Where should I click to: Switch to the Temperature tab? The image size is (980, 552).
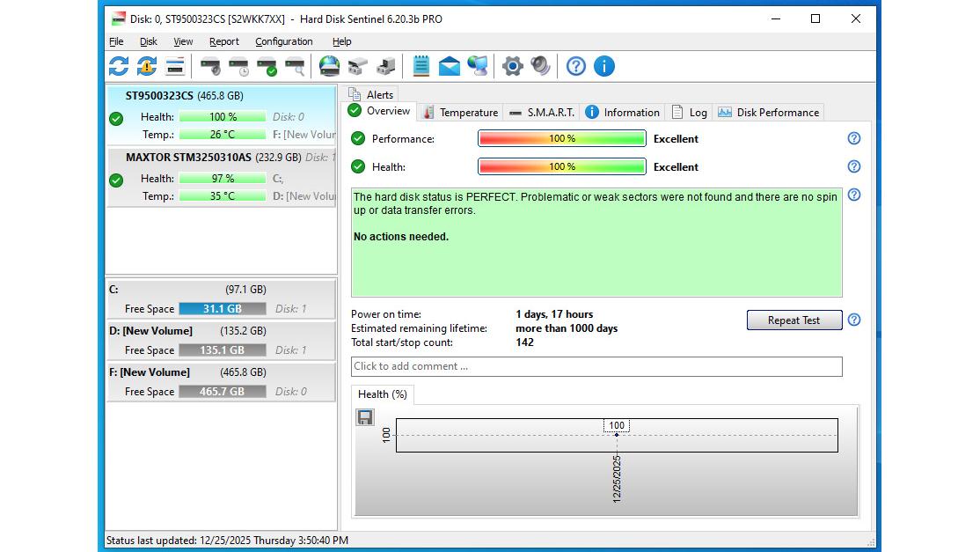[459, 112]
